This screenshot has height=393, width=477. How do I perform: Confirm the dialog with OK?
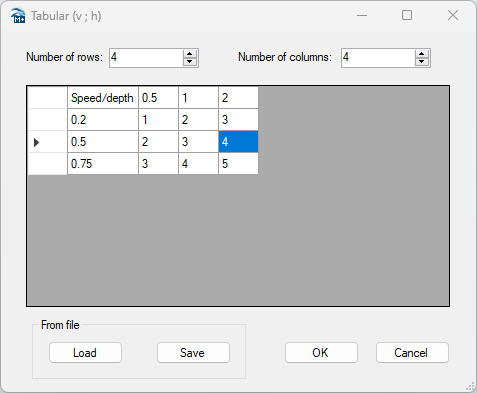pos(321,353)
